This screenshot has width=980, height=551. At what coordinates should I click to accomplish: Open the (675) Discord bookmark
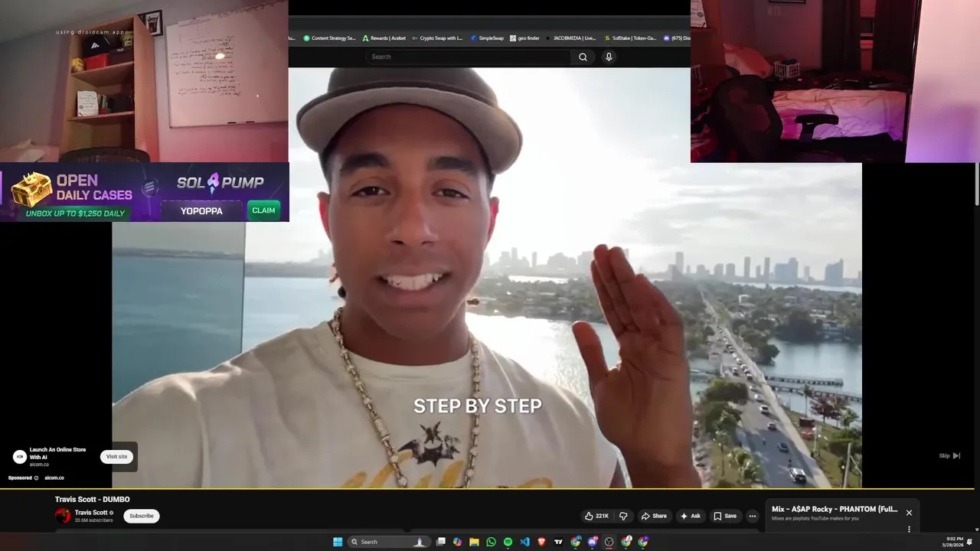[677, 38]
